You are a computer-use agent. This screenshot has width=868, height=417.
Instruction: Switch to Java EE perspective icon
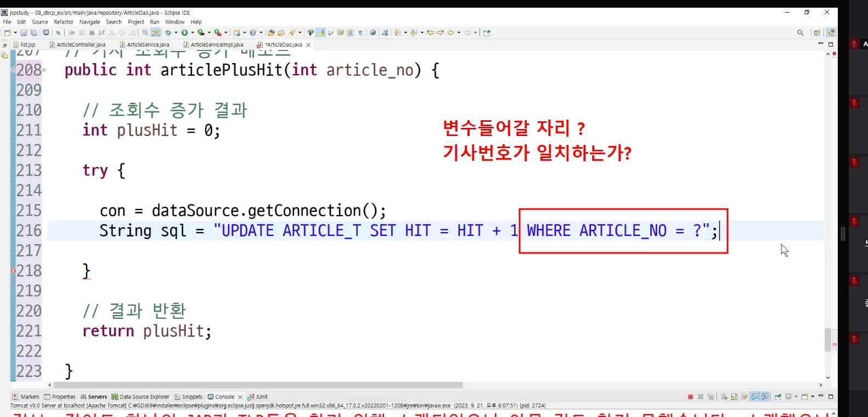click(x=831, y=33)
